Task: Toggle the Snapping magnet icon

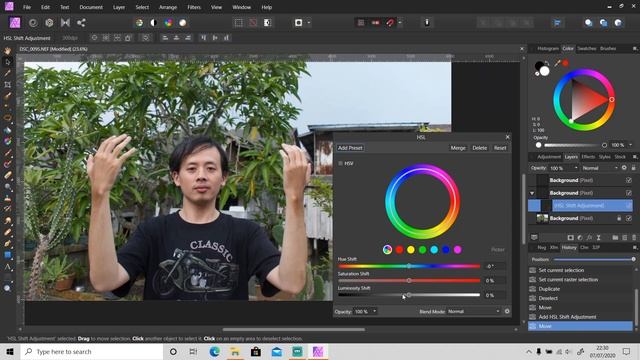Action: click(x=390, y=23)
